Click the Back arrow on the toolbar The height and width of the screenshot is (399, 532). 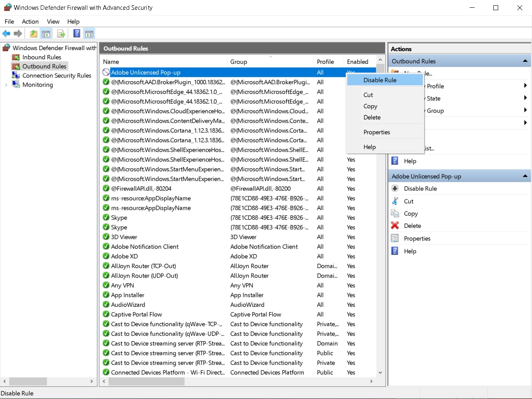[x=6, y=33]
